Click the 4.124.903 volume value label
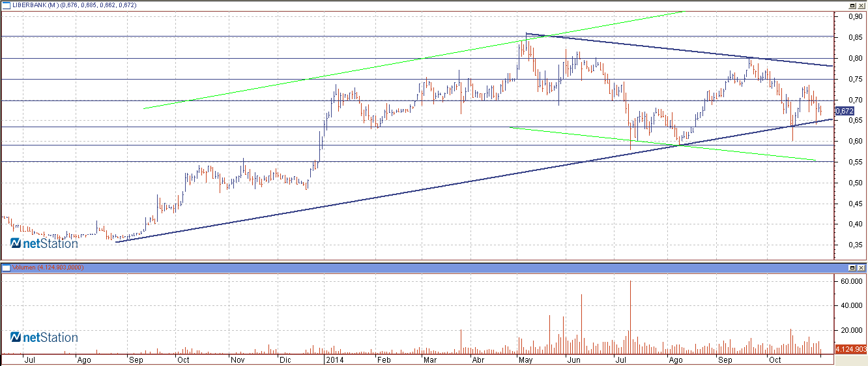 pyautogui.click(x=850, y=350)
